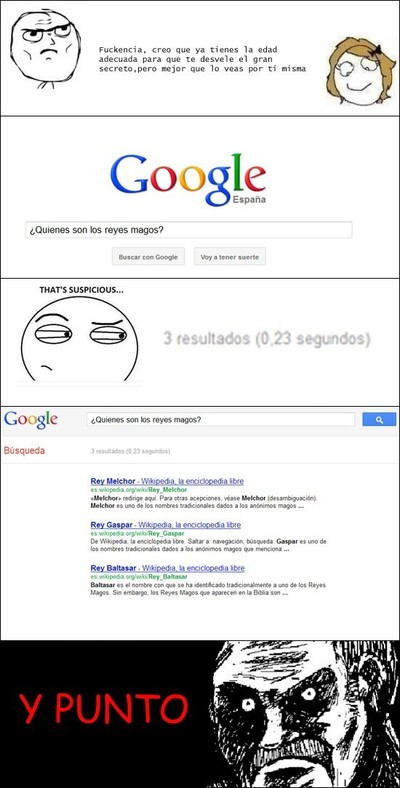Image resolution: width=400 pixels, height=788 pixels.
Task: Click the es.wikipedia.org Rey_Gaspar green URL
Action: pos(137,533)
